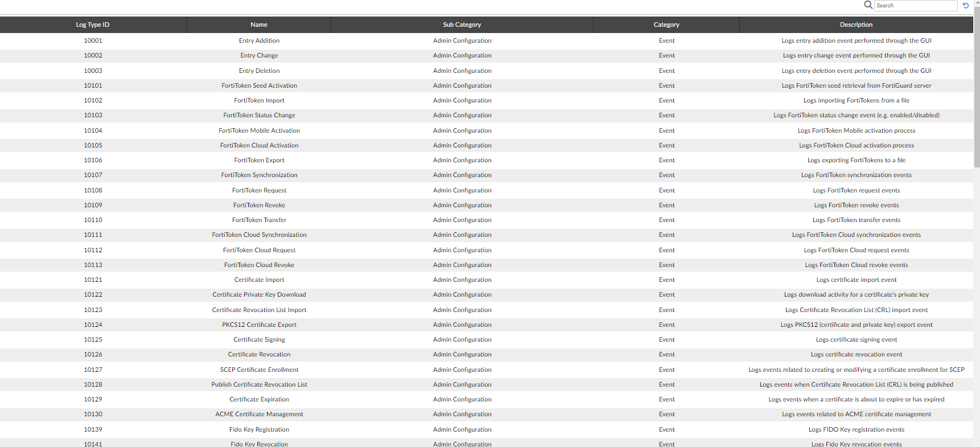The image size is (980, 447).
Task: Click Certificate Import name cell
Action: point(259,280)
